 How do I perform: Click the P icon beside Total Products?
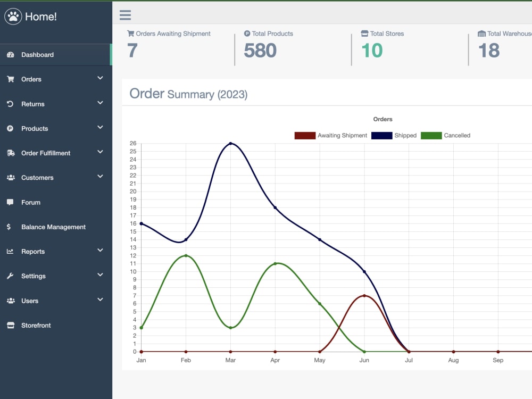(x=247, y=33)
